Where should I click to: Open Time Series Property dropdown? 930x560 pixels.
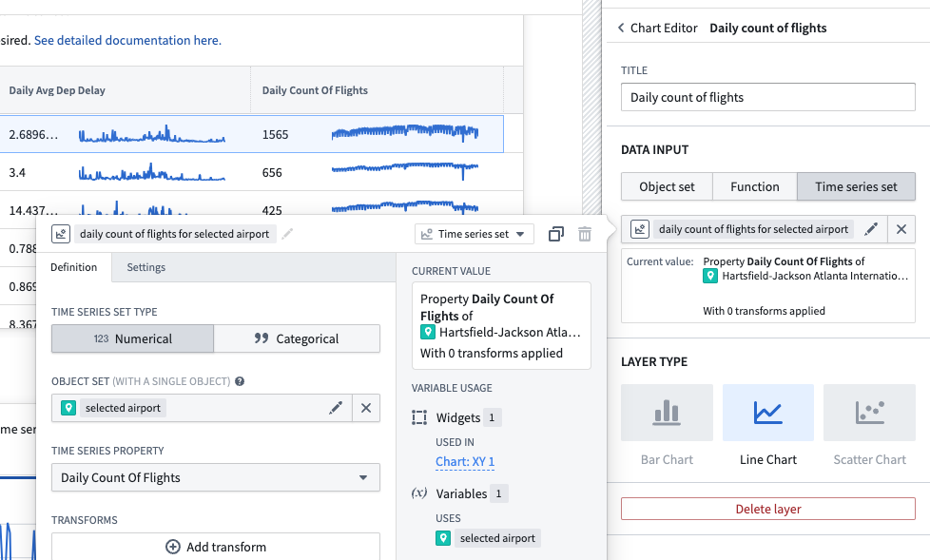pyautogui.click(x=215, y=477)
